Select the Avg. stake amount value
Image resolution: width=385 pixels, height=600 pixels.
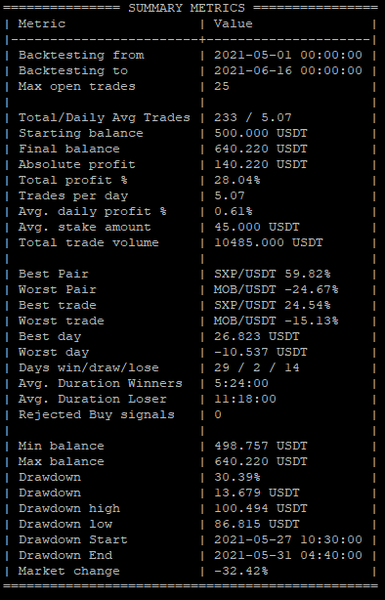(x=257, y=227)
